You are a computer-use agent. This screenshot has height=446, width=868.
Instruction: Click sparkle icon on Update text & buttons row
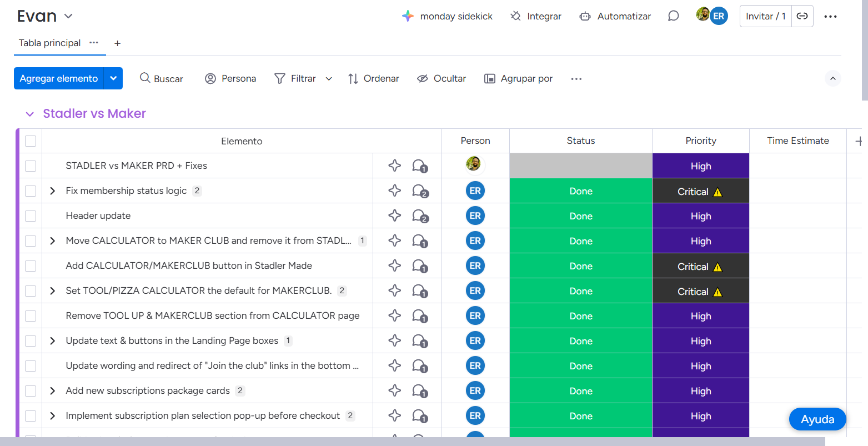(395, 340)
